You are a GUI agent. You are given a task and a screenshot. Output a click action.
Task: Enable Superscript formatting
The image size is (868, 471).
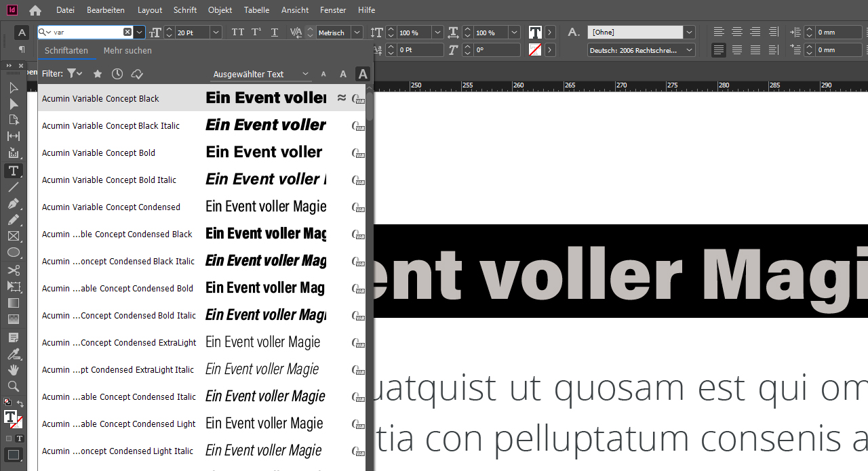(x=256, y=33)
